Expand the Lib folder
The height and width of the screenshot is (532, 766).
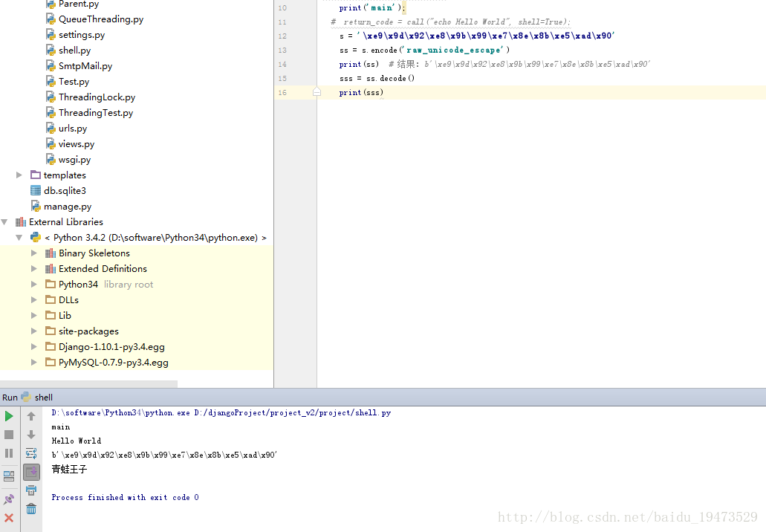click(33, 316)
